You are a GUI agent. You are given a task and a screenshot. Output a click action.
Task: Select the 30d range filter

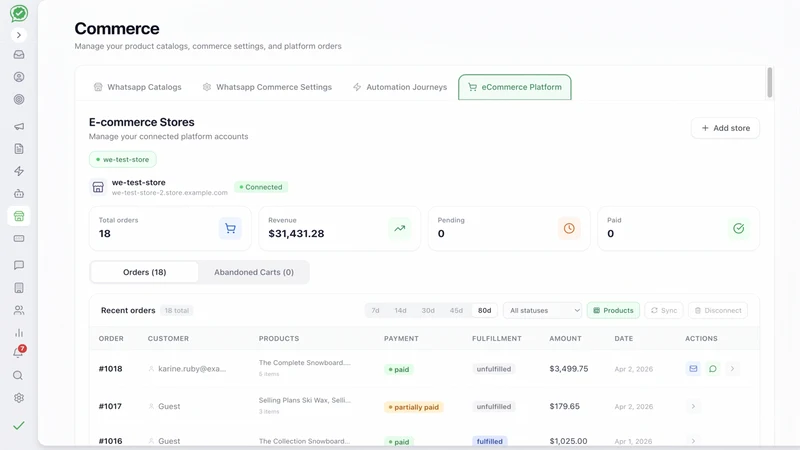(428, 310)
